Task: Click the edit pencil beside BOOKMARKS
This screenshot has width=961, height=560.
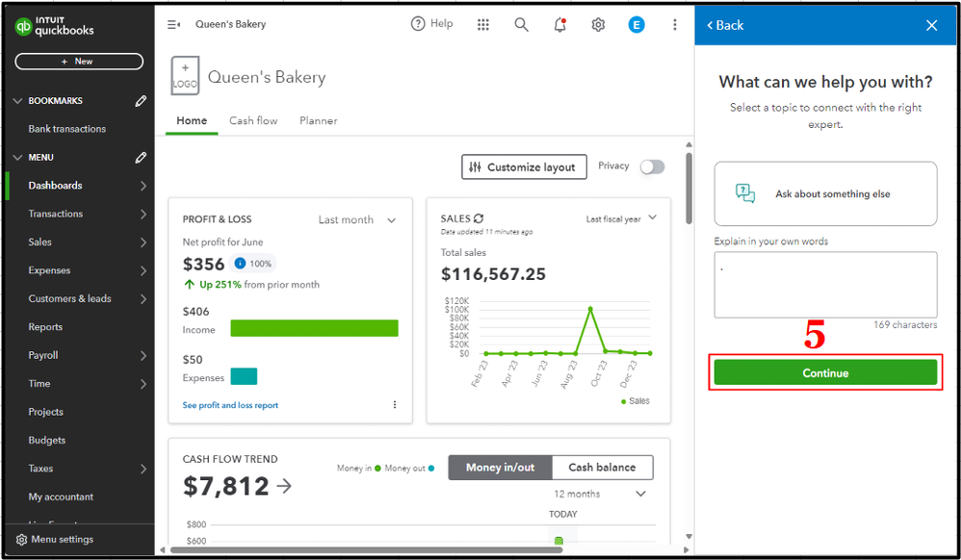Action: pos(141,101)
